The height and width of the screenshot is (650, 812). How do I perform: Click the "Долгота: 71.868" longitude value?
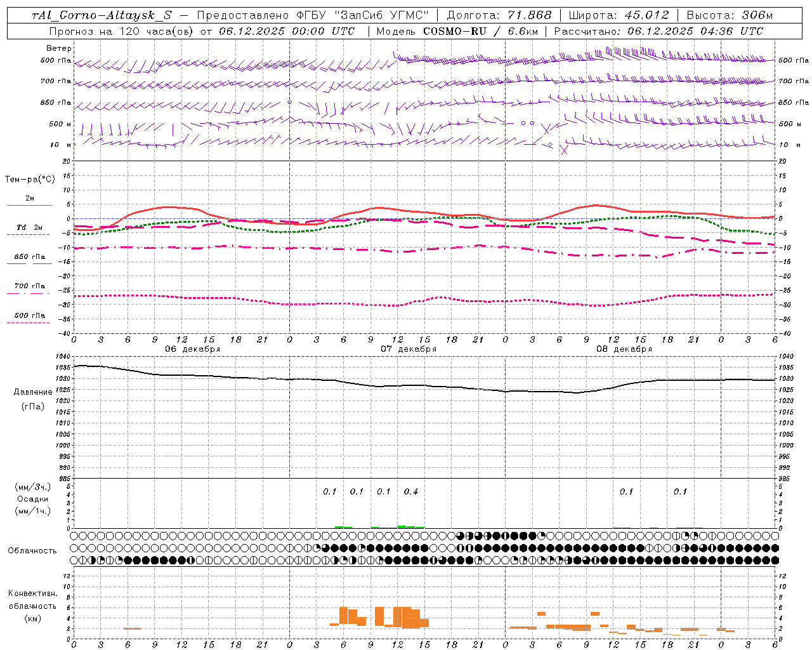[x=499, y=15]
